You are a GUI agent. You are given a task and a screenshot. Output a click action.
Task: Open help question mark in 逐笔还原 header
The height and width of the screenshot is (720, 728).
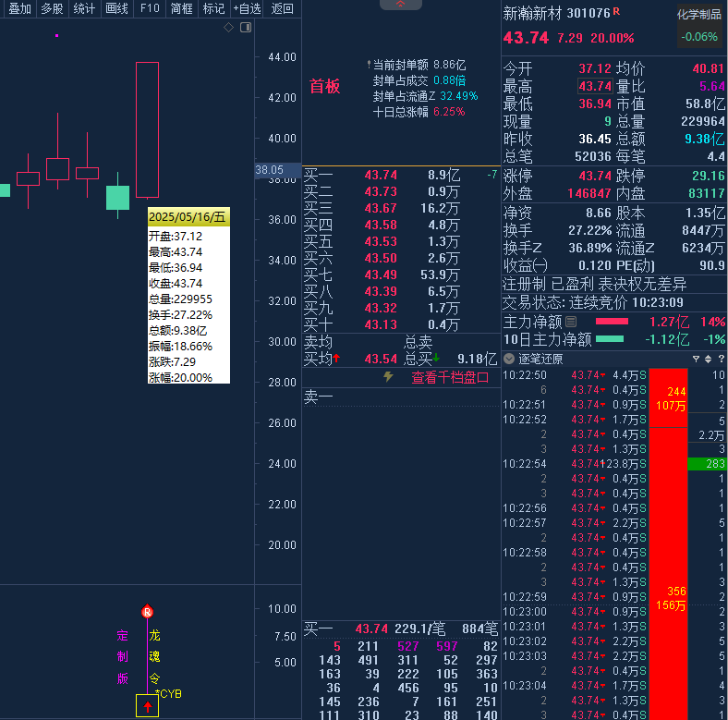[721, 359]
